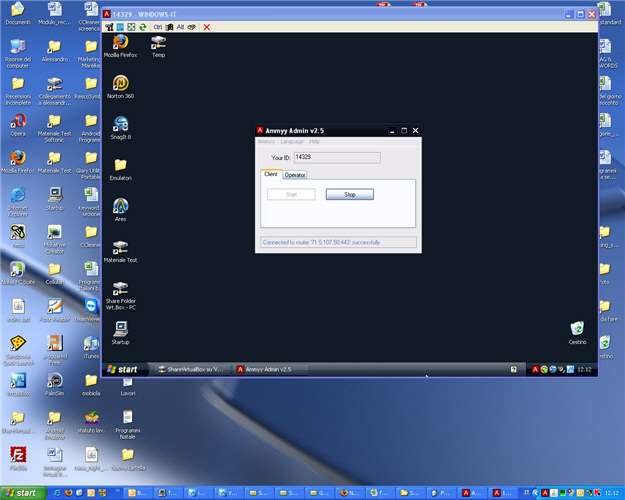Open the Help menu in Ammyy Admin
Viewport: 625px width, 500px height.
point(314,142)
